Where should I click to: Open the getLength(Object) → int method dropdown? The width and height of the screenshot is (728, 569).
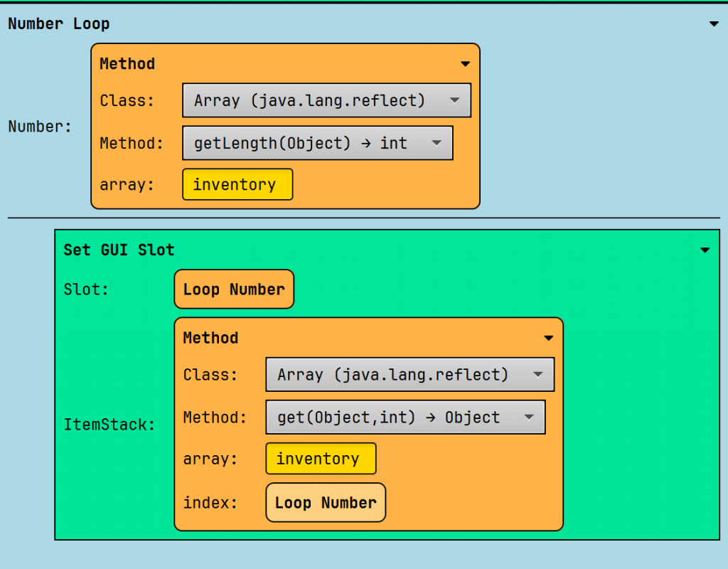point(317,144)
